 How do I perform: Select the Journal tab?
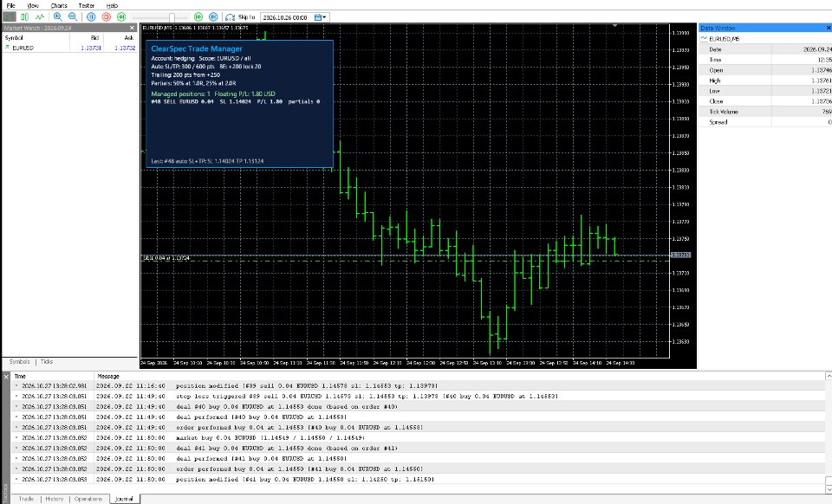(124, 499)
